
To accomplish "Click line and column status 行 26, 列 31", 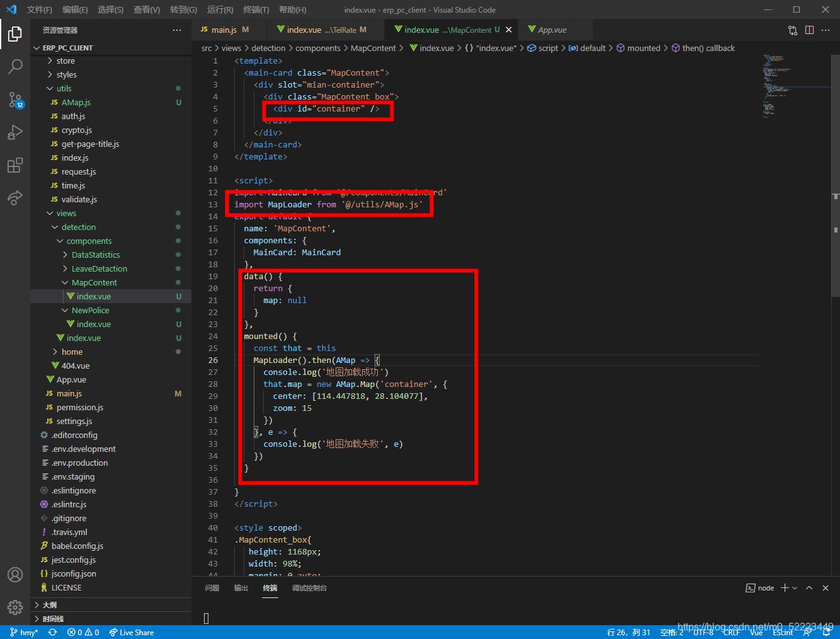I will (x=628, y=632).
